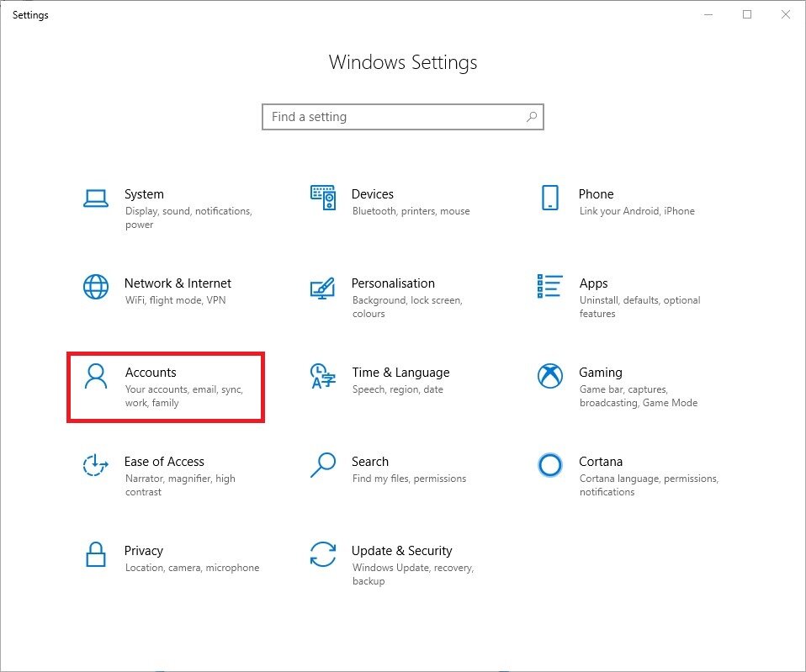Image resolution: width=806 pixels, height=672 pixels.
Task: Open the Update & Security label
Action: click(x=401, y=551)
